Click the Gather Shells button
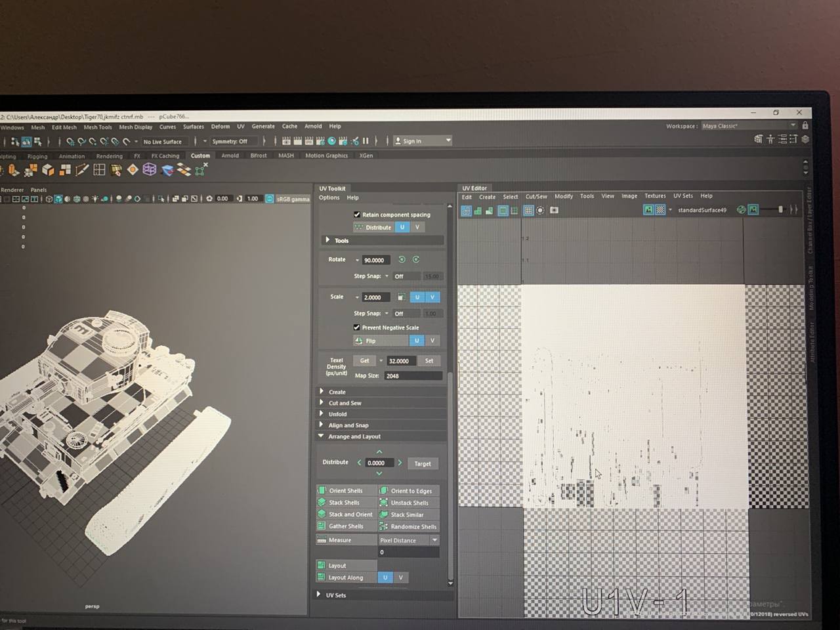 [x=346, y=526]
